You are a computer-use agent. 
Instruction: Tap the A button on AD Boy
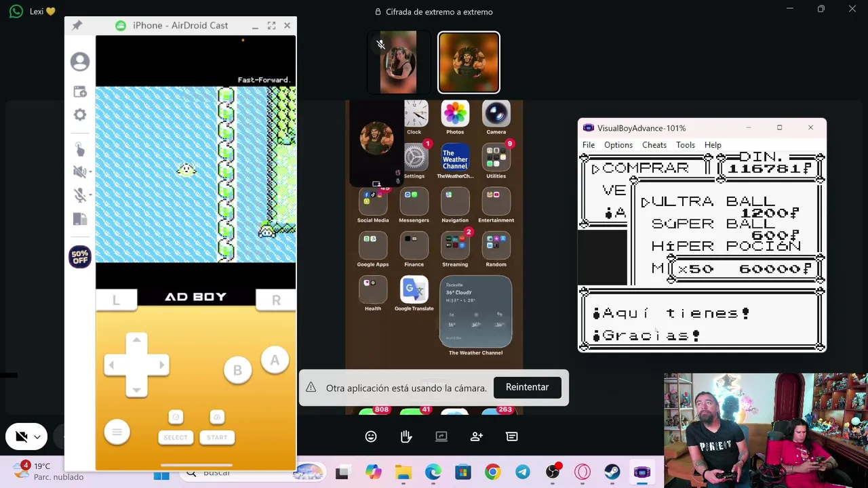point(275,361)
